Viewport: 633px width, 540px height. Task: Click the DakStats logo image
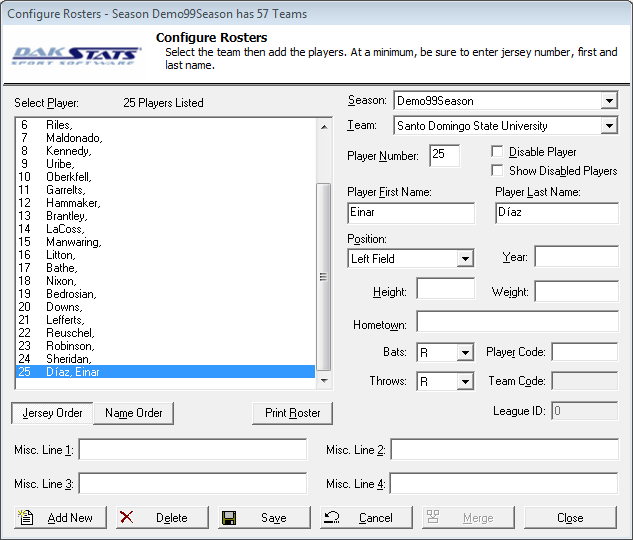[x=77, y=54]
